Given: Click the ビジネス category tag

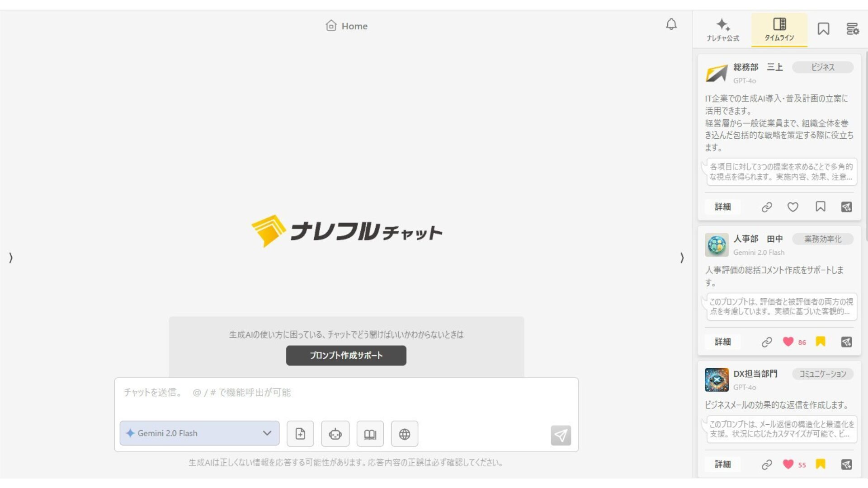Looking at the screenshot, I should [x=823, y=67].
